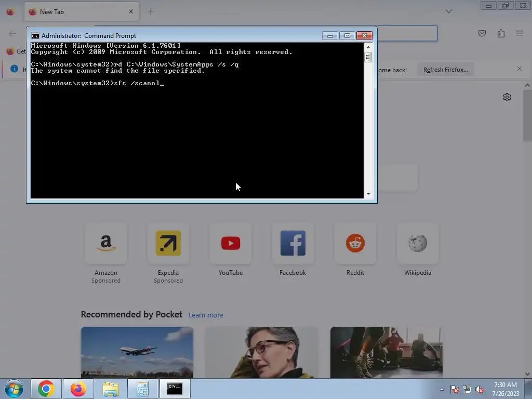Click Command Prompt scroll up arrow
532x399 pixels.
tap(368, 47)
